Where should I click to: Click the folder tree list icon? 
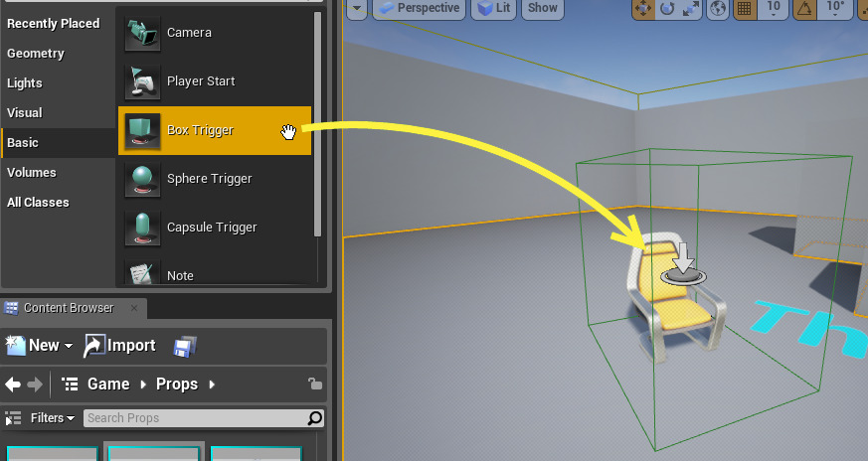click(70, 384)
